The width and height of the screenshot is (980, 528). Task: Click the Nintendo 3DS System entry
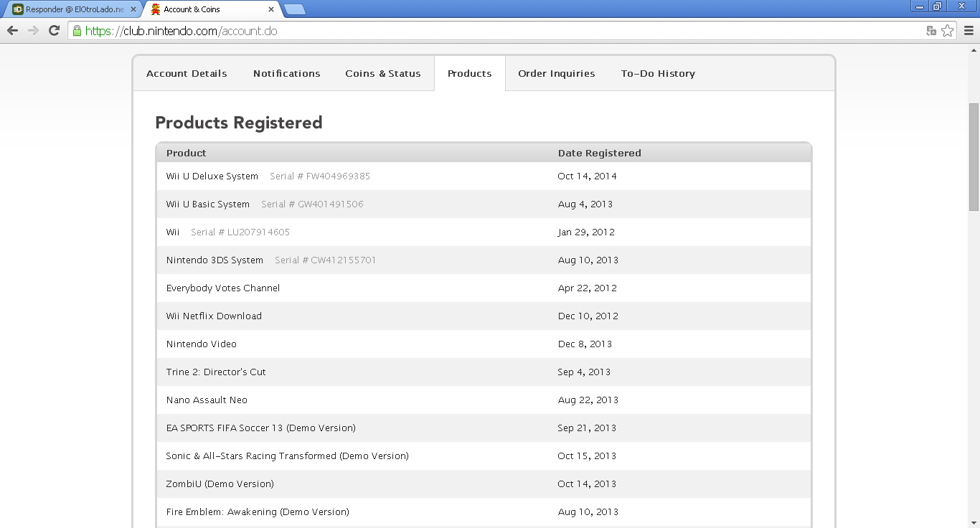pos(215,260)
